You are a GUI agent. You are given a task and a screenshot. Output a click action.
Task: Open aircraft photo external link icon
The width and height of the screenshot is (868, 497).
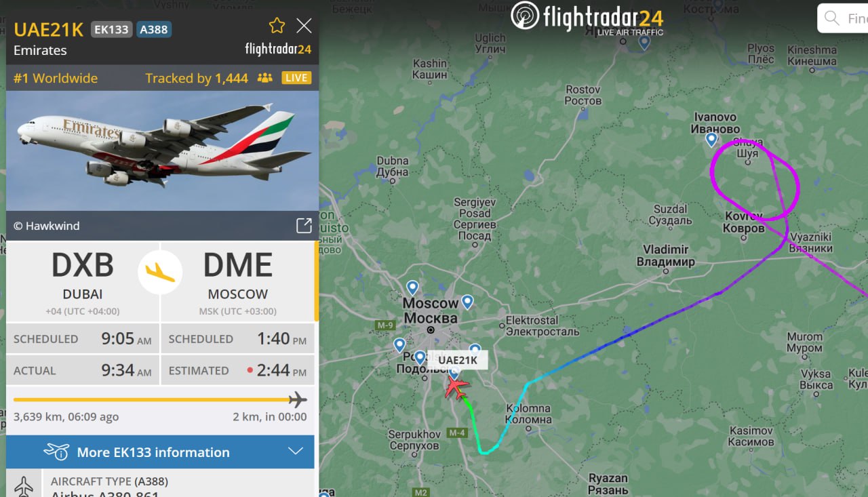tap(304, 226)
